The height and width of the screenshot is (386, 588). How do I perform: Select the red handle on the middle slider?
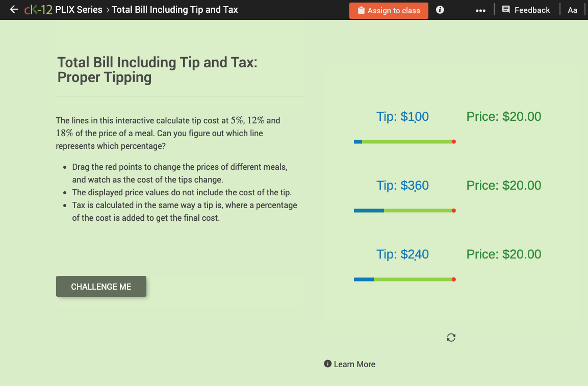point(453,210)
